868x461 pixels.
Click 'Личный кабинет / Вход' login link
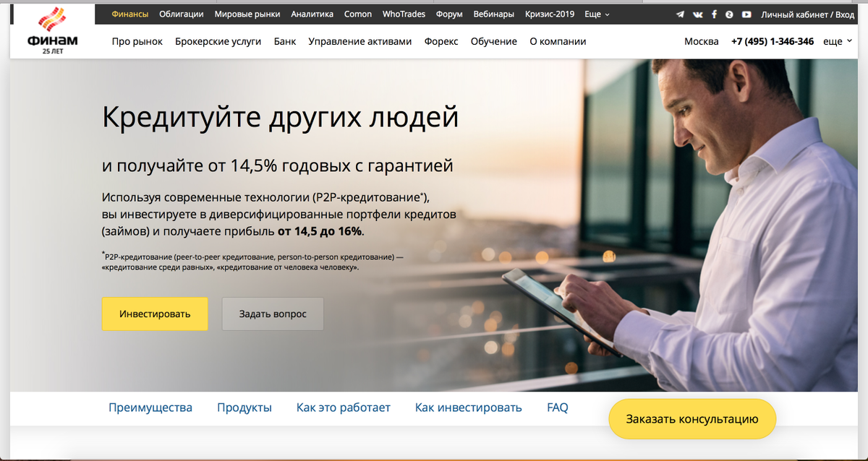click(x=807, y=14)
